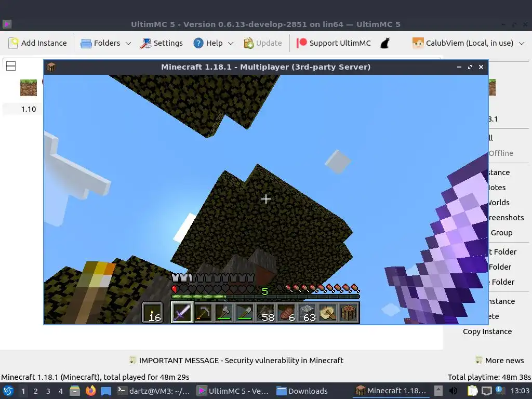Image resolution: width=532 pixels, height=399 pixels.
Task: Click the Minecraft experience bar
Action: coord(265,297)
